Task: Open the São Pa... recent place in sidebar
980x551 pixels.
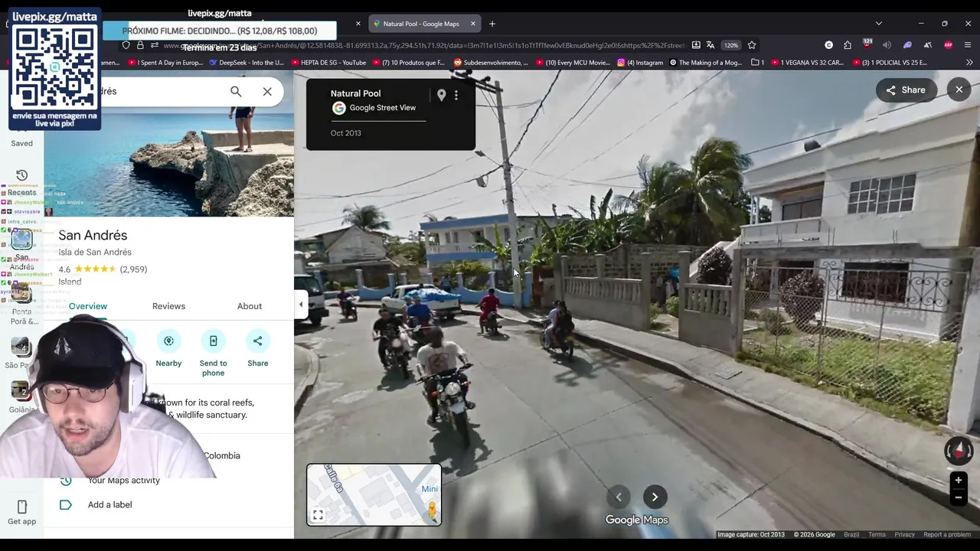Action: (x=21, y=352)
